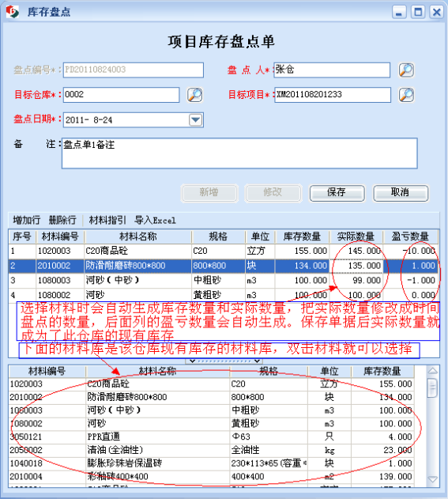Click the search icon next to 目标项目 field
This screenshot has height=499, width=448.
click(406, 95)
